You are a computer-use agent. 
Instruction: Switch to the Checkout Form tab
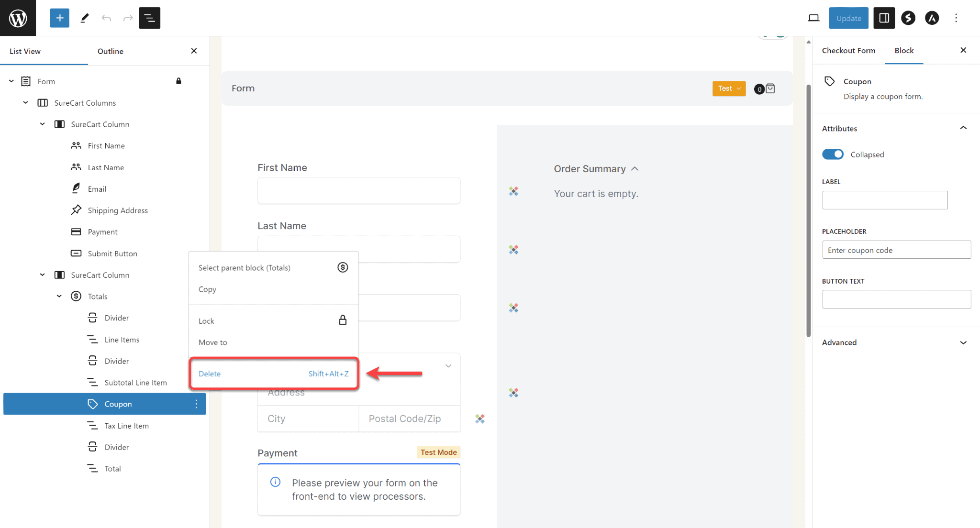pyautogui.click(x=848, y=50)
